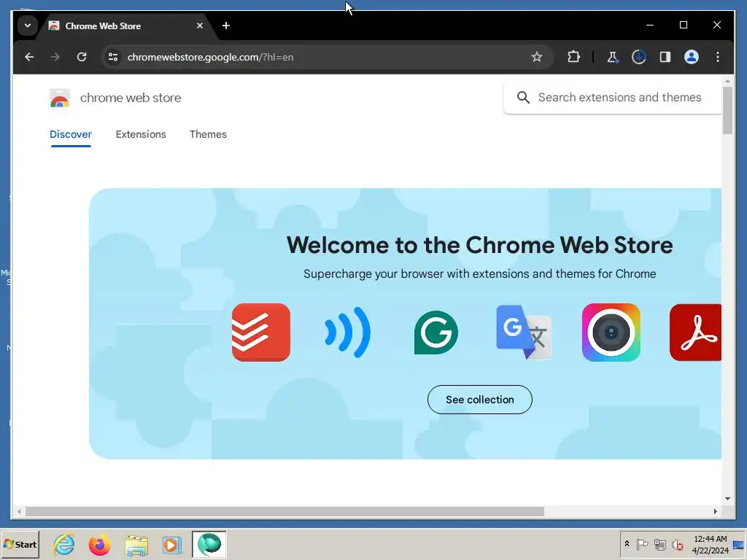Show hidden system tray icons
747x560 pixels.
coord(627,544)
